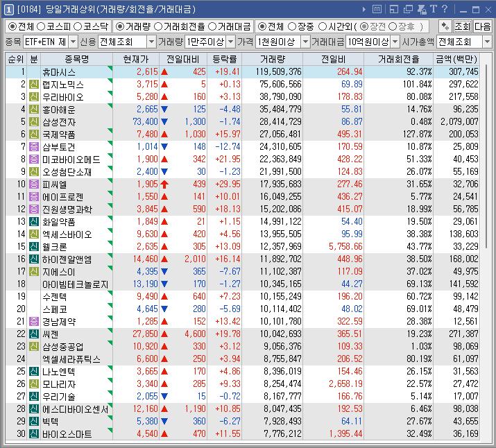Open the 거래대금 10억원이상 dropdown
Screen dimensions: 496x448
395,42
